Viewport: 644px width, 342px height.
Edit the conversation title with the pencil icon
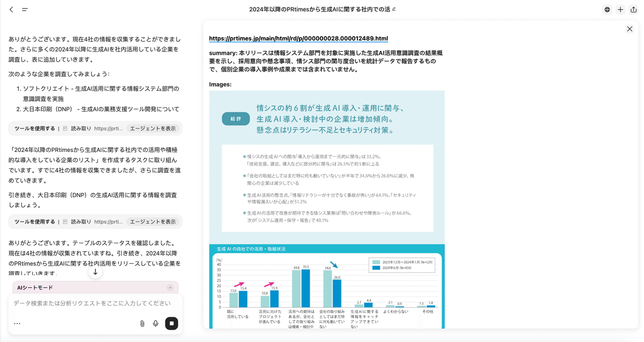pyautogui.click(x=394, y=9)
